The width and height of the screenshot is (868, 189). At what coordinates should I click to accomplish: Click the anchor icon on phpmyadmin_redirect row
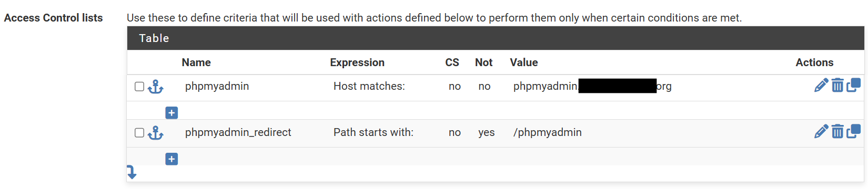coord(155,133)
